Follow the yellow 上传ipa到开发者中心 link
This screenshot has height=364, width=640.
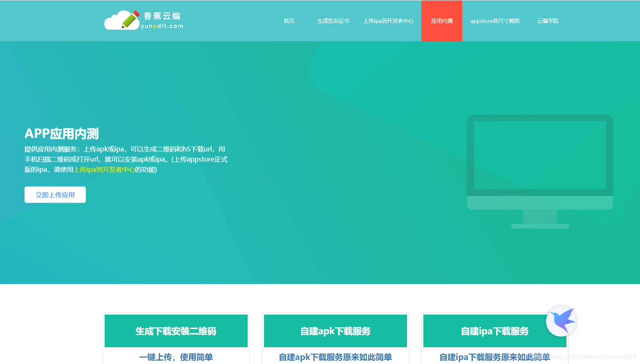104,170
